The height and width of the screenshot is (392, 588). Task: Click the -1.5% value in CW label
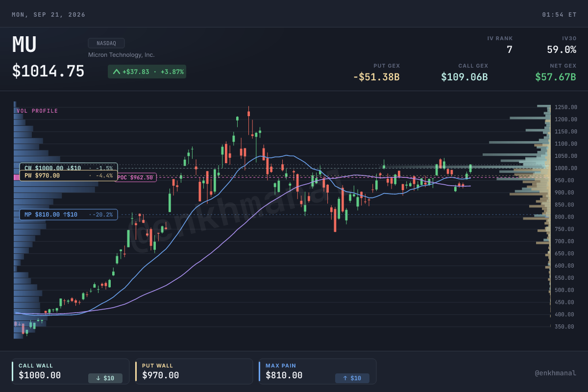pos(104,168)
